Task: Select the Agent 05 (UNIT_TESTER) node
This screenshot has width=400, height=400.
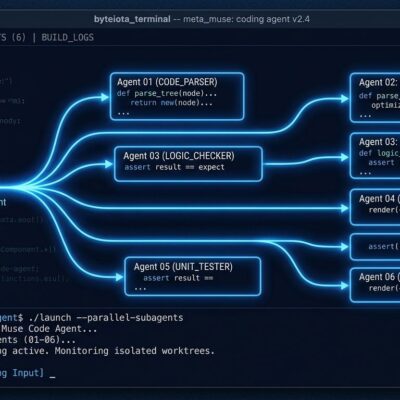Action: (193, 276)
